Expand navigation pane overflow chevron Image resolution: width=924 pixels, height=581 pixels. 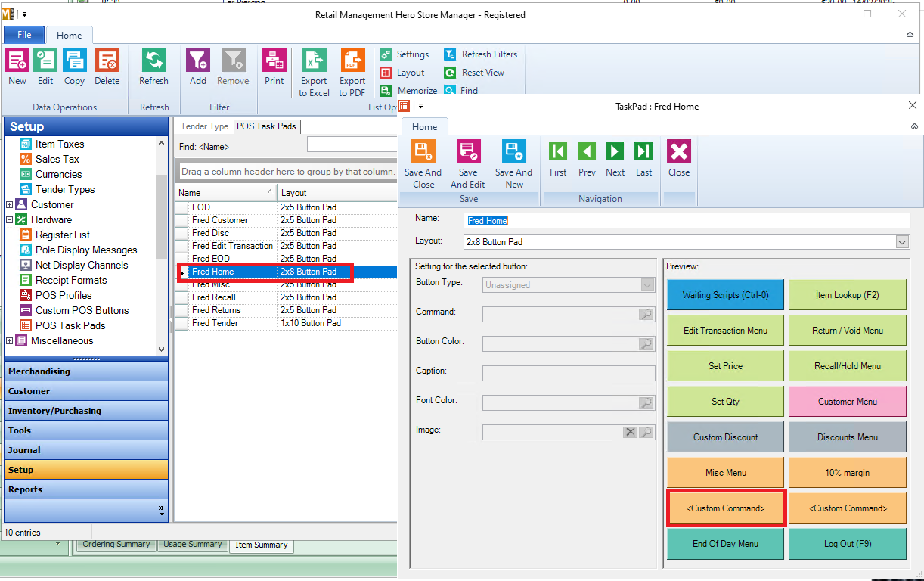point(161,511)
